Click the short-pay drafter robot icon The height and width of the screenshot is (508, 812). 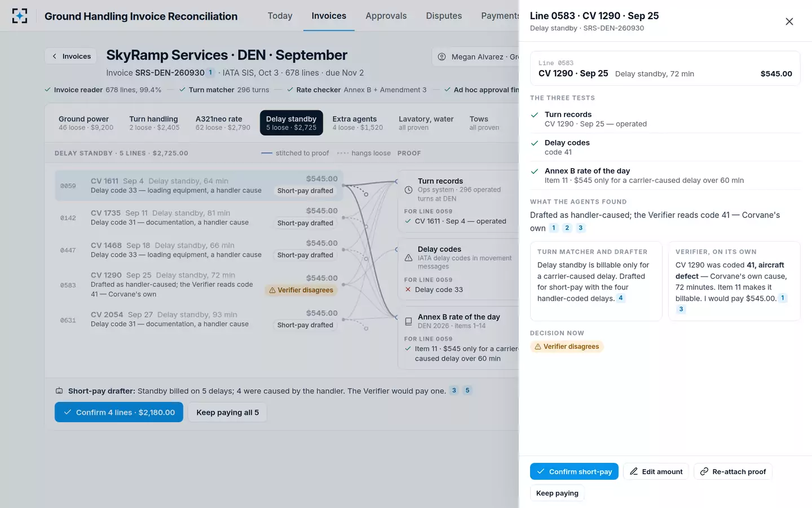point(59,391)
